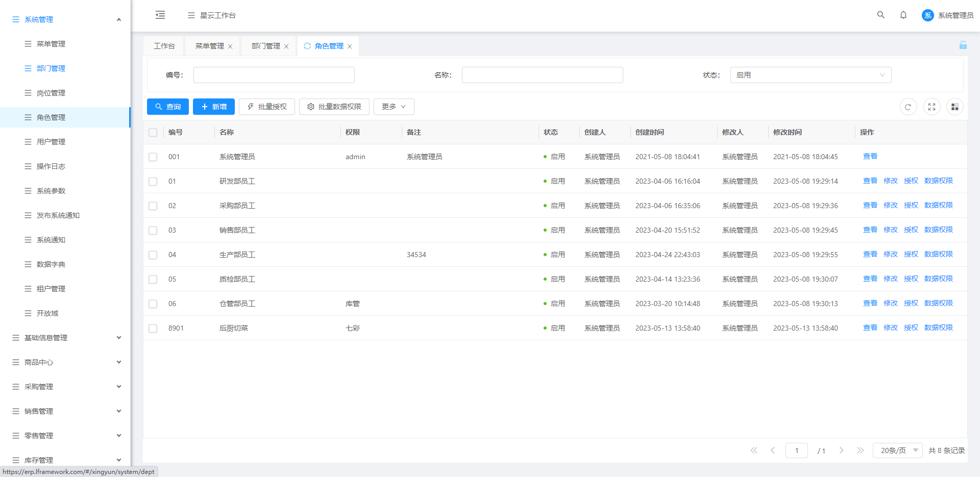Close the 部门管理 tab
980x477 pixels.
coord(286,46)
